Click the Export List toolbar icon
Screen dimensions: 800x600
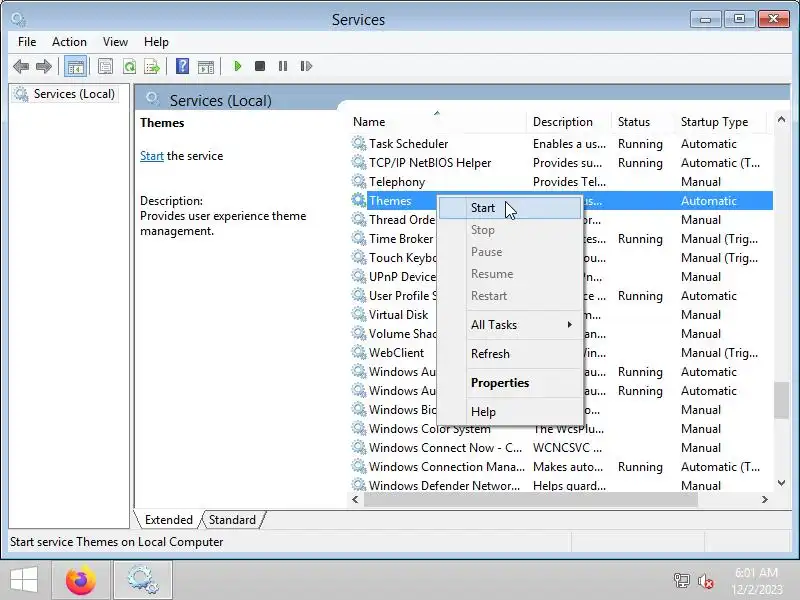click(152, 66)
